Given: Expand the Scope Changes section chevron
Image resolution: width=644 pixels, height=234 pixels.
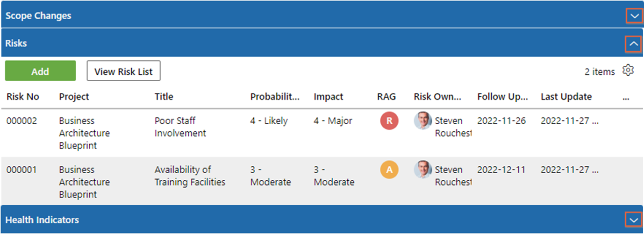Looking at the screenshot, I should point(634,16).
